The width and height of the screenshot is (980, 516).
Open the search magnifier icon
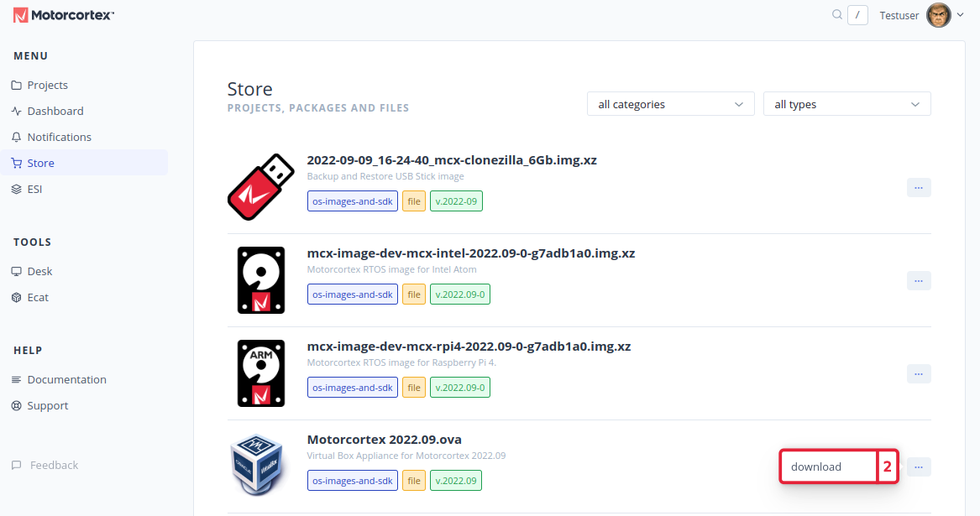coord(837,14)
